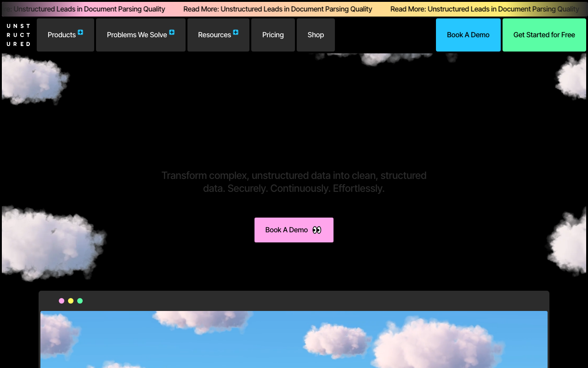Click the 'Transform complex, unstructured data' tagline
Image resolution: width=588 pixels, height=368 pixels.
(x=294, y=182)
